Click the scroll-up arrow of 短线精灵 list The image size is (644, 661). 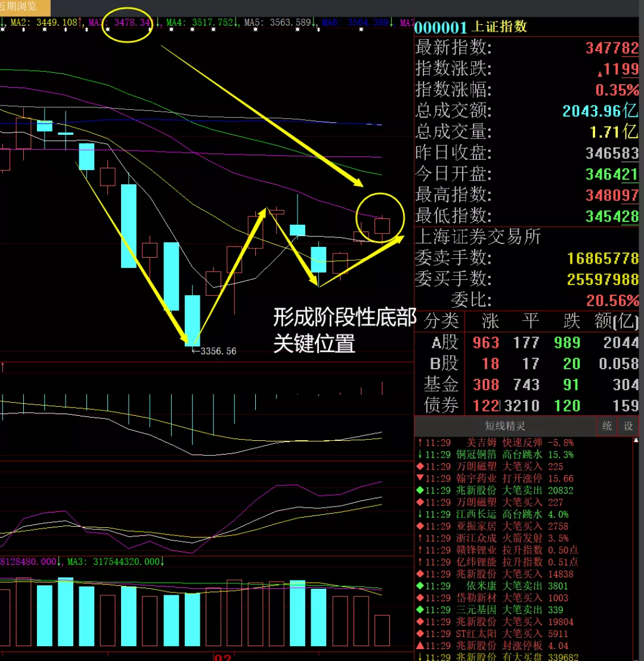(x=636, y=440)
